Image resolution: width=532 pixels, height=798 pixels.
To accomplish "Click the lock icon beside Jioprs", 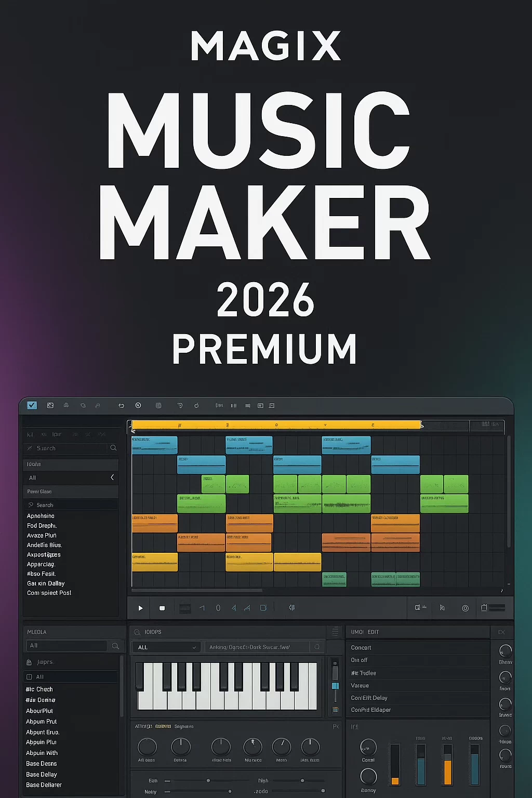I will click(x=29, y=662).
